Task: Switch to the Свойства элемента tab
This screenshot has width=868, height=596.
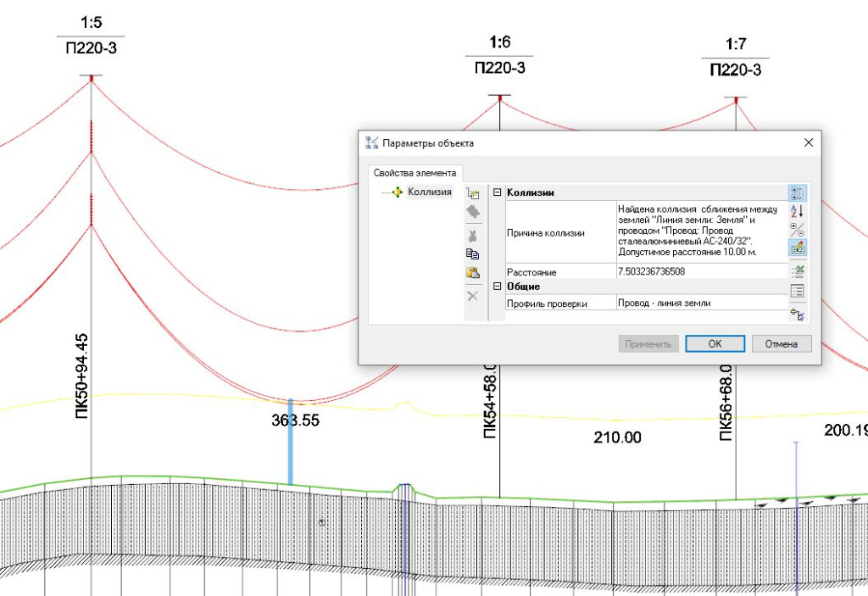Action: tap(415, 173)
